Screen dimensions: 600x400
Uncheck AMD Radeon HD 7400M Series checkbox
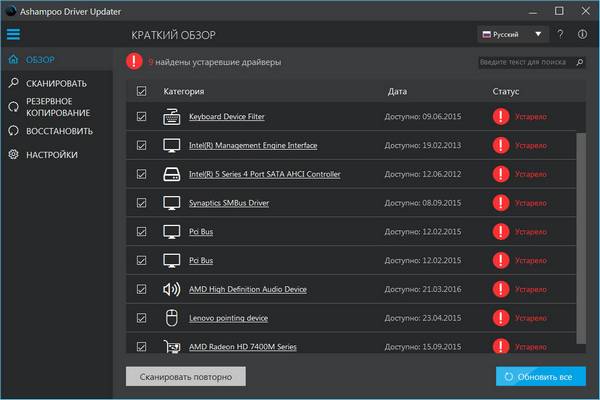coord(141,347)
